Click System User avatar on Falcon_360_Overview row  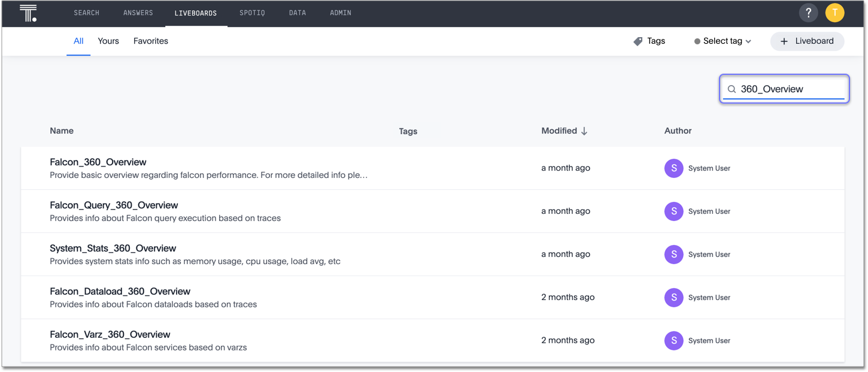click(673, 168)
